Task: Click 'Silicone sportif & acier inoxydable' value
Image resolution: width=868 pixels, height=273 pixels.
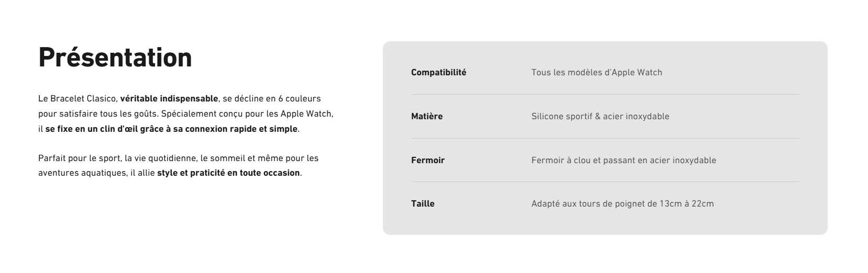Action: [x=600, y=116]
